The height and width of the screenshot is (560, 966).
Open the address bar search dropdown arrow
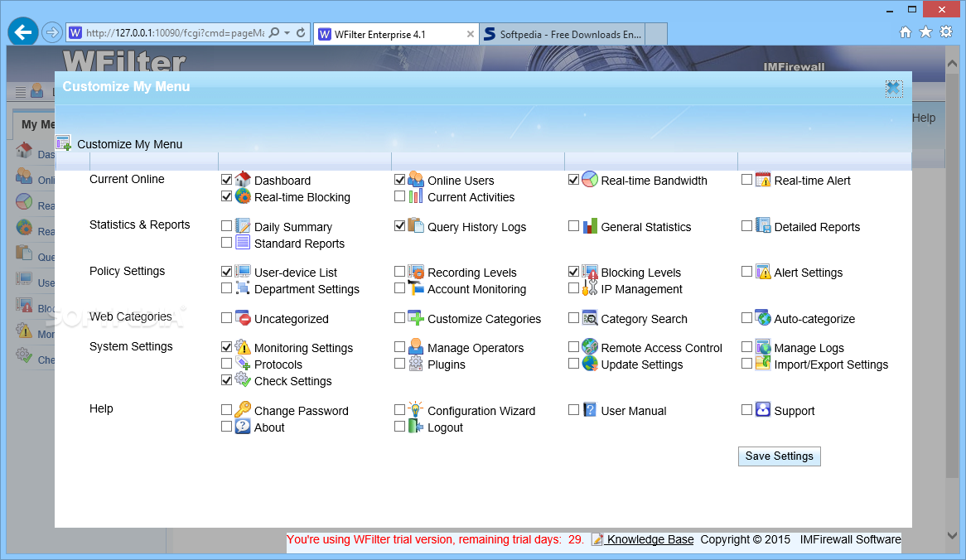[x=287, y=32]
